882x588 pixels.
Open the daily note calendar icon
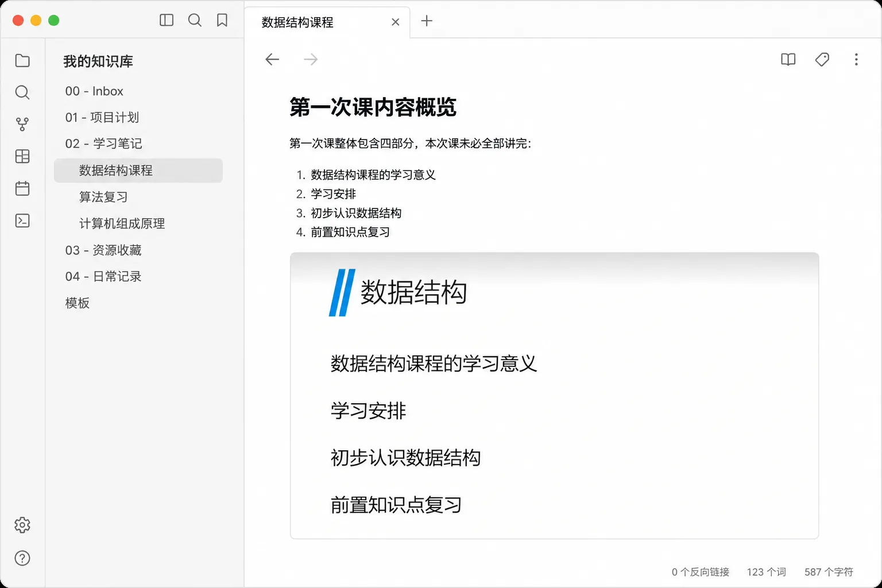tap(22, 188)
